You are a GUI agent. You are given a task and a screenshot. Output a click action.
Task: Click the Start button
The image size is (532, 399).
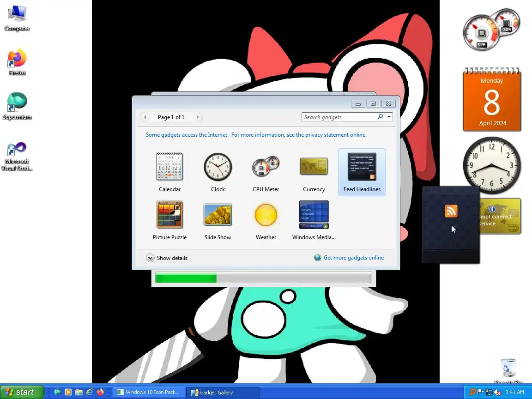(22, 392)
